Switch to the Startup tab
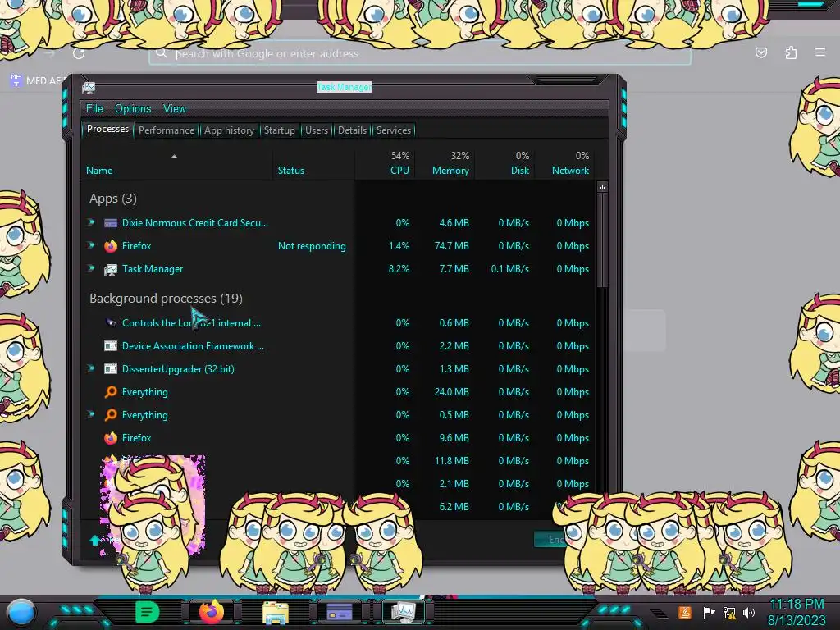This screenshot has height=630, width=840. coord(279,130)
